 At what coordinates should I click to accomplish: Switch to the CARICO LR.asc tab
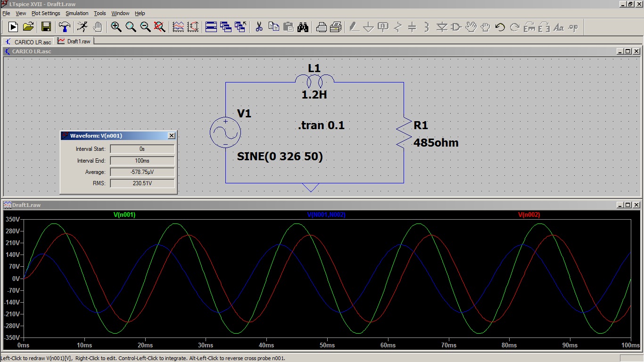point(28,42)
